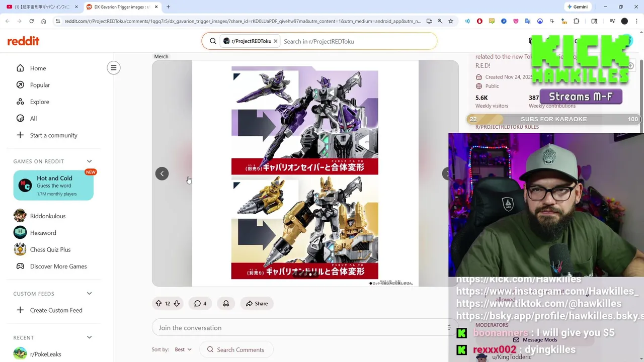Image resolution: width=644 pixels, height=362 pixels.
Task: Reload the page
Action: coord(31,21)
